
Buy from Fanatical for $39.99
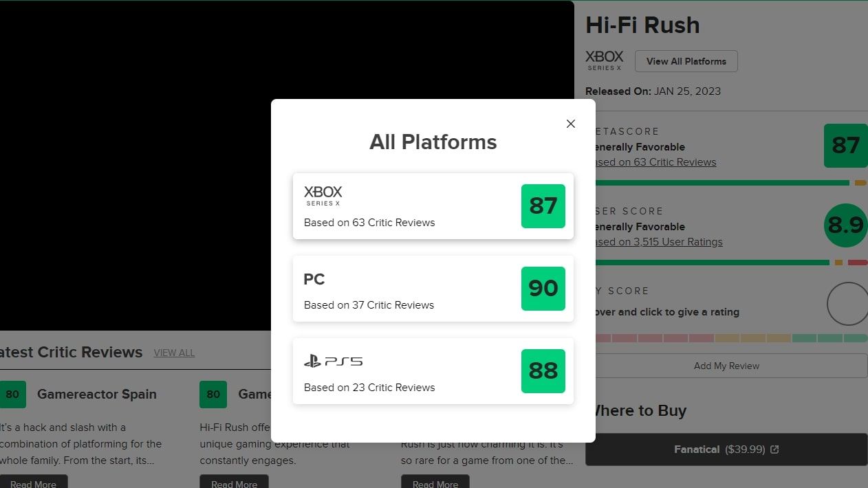pyautogui.click(x=726, y=450)
